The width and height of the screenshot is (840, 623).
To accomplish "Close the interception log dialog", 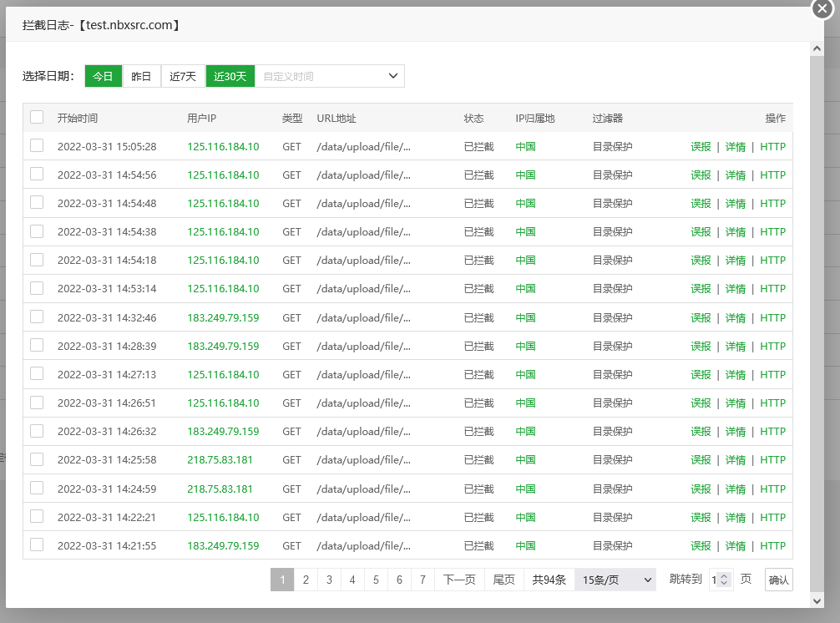I will [822, 8].
